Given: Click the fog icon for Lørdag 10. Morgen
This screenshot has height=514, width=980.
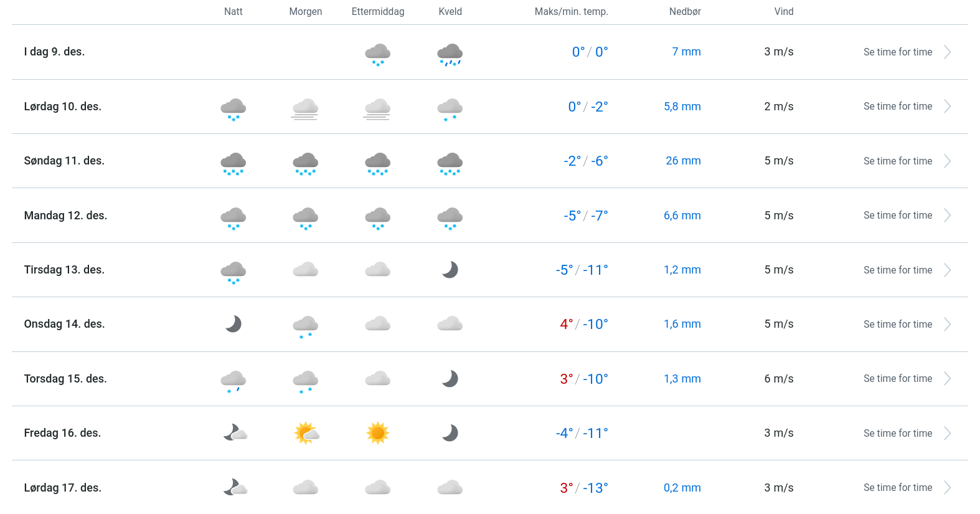Looking at the screenshot, I should pyautogui.click(x=305, y=108).
